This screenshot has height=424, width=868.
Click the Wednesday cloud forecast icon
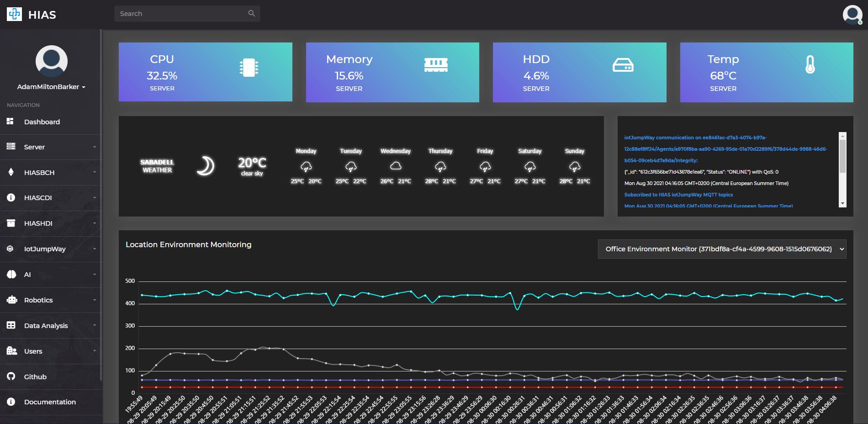396,166
